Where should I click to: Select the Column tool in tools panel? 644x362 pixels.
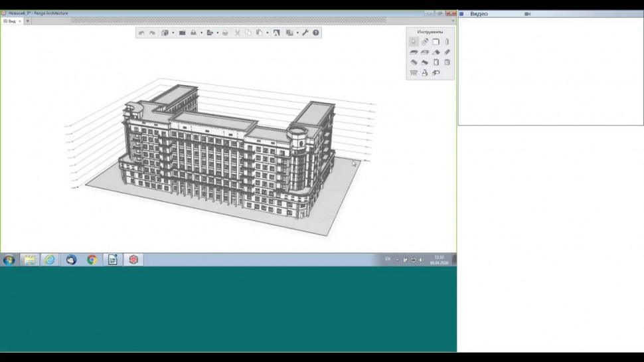pyautogui.click(x=447, y=42)
